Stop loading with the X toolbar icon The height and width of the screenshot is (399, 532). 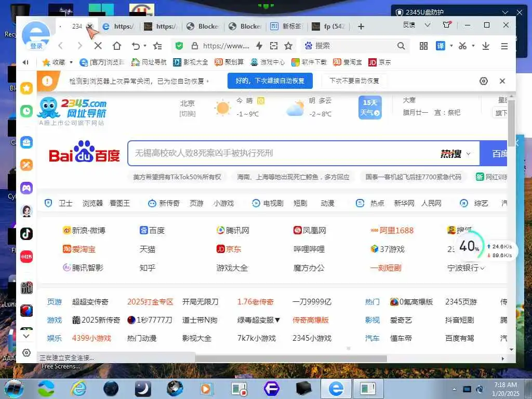click(98, 46)
